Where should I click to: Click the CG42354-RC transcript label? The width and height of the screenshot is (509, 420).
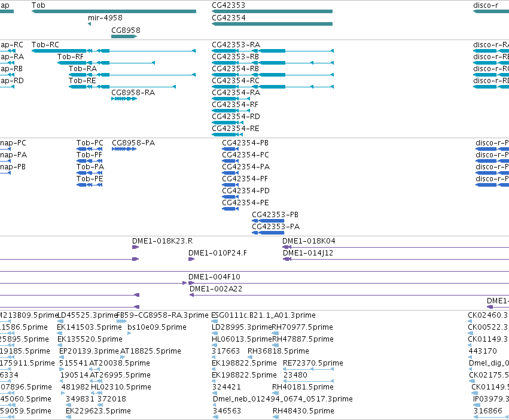[236, 81]
